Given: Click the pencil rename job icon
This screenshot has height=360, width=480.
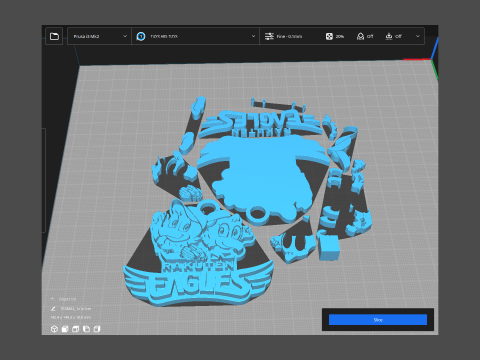Looking at the screenshot, I should click(53, 309).
